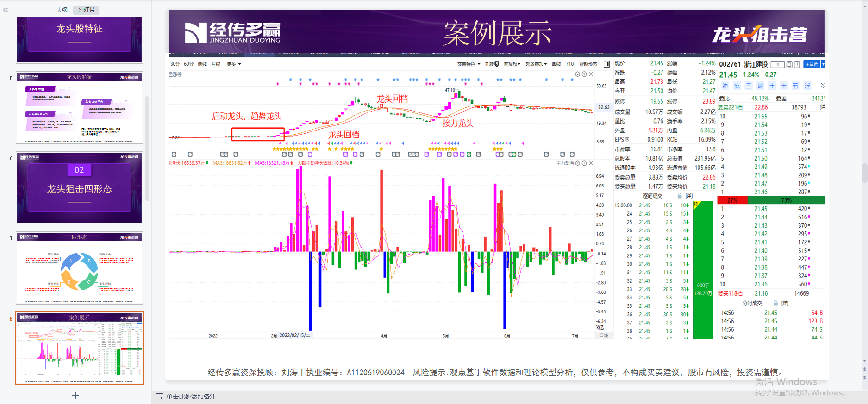Click the bell alert icon beside 浙江建投

(x=789, y=64)
